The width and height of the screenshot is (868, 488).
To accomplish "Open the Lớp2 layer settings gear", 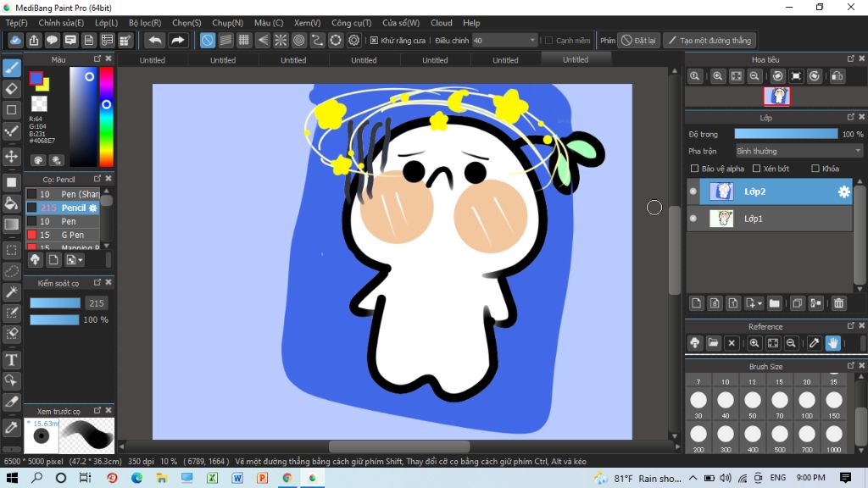I will pos(843,191).
